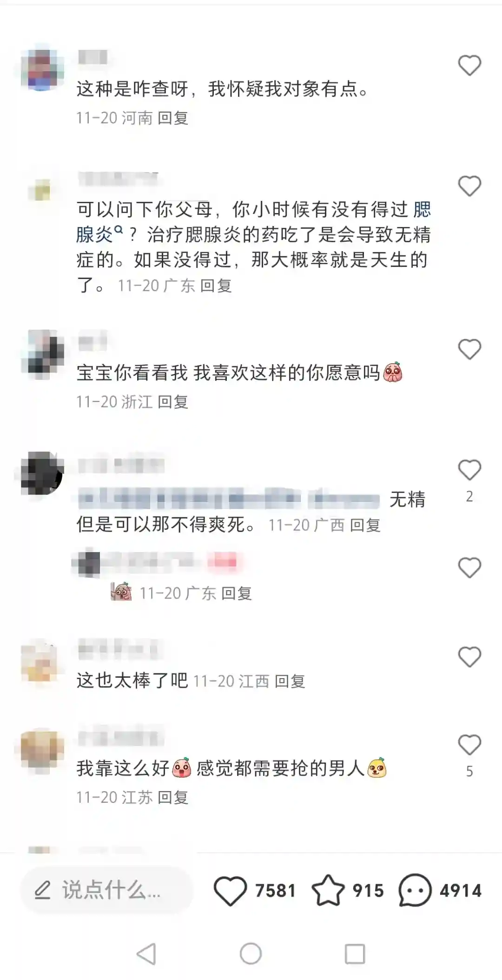Open avatar of 我靠这么好 commenter
502x980 pixels.
click(x=43, y=750)
